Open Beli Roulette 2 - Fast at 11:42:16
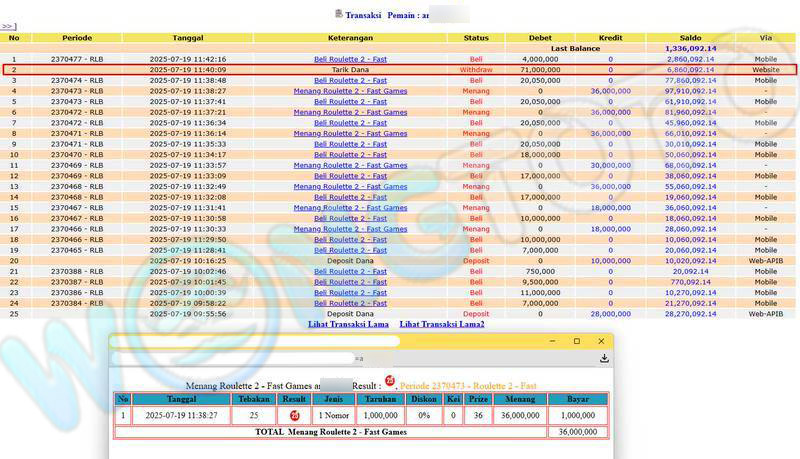 coord(350,60)
